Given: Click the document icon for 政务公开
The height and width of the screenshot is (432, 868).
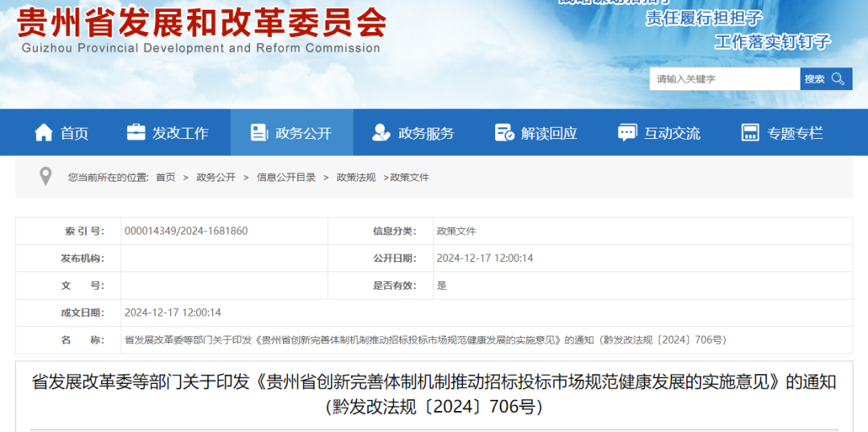Looking at the screenshot, I should pos(259,132).
